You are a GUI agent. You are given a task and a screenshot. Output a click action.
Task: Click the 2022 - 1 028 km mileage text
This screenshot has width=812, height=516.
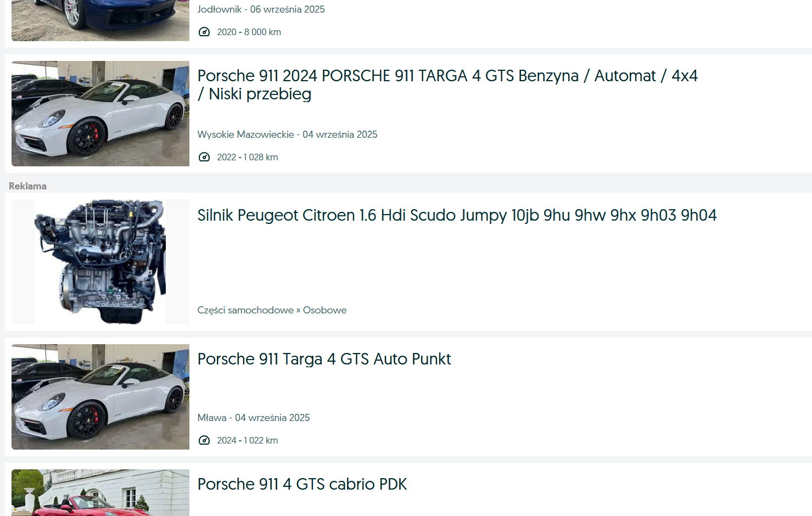tap(247, 157)
